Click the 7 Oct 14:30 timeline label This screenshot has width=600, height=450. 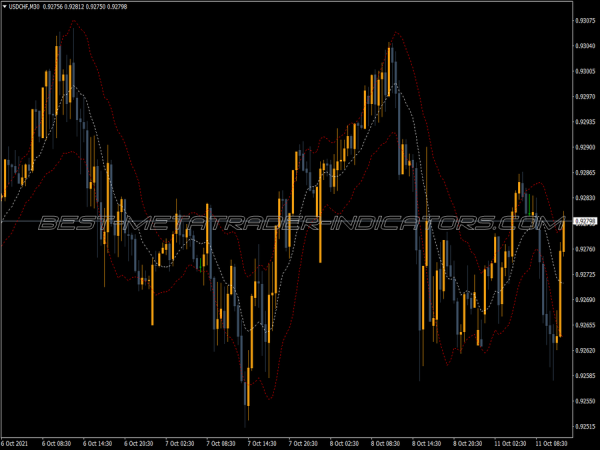264,442
